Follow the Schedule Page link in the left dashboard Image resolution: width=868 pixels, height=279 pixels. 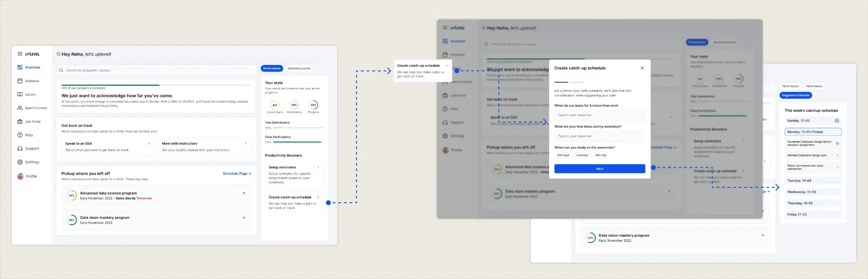click(237, 173)
